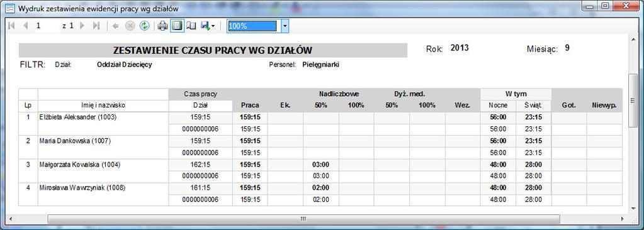Click the Imię i nazwisko column header
The height and width of the screenshot is (230, 644).
point(103,106)
